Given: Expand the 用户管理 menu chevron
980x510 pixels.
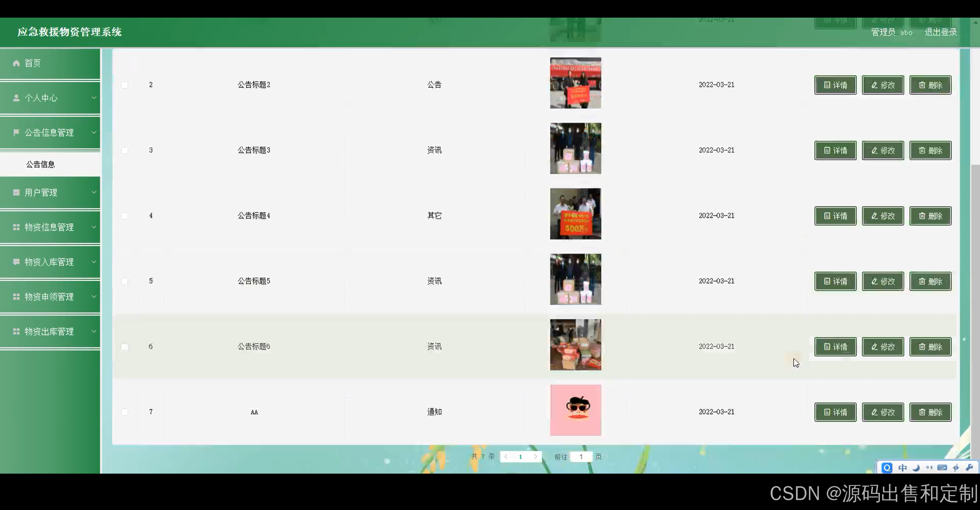Looking at the screenshot, I should 94,192.
